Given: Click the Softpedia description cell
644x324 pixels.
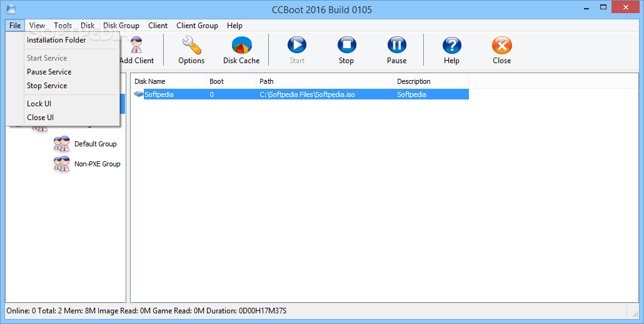Looking at the screenshot, I should 411,94.
